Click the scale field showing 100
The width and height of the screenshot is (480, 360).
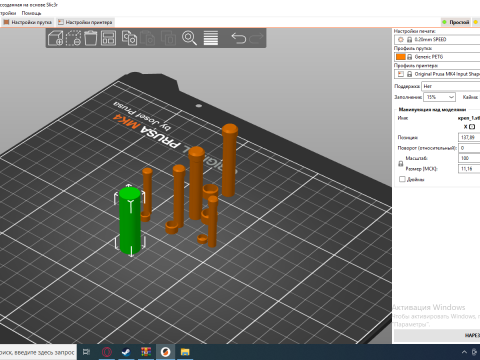[469, 158]
